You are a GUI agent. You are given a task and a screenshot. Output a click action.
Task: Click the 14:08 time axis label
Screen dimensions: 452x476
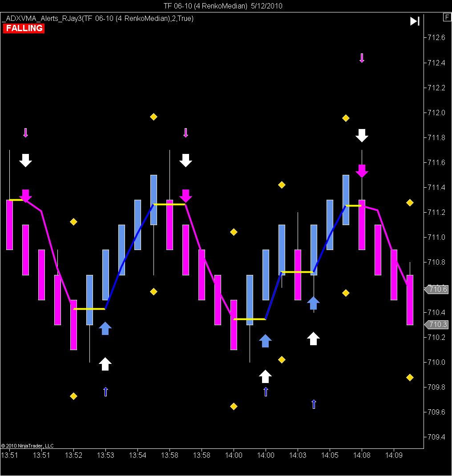[x=362, y=456]
